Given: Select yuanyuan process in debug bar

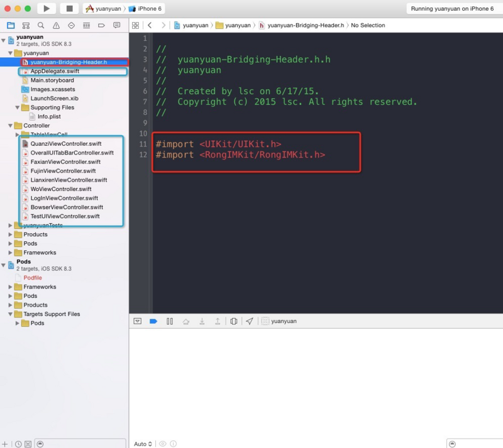Looking at the screenshot, I should (279, 321).
